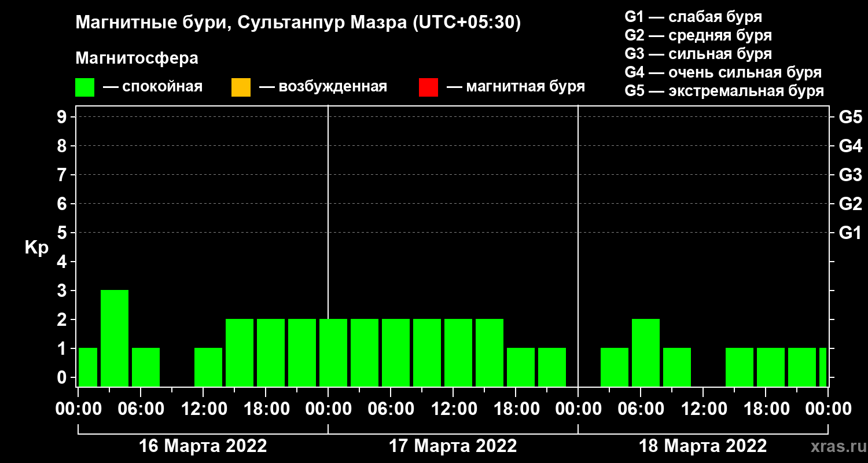
Task: Click the bar starting at 00:00 on 17 March
Action: point(333,352)
